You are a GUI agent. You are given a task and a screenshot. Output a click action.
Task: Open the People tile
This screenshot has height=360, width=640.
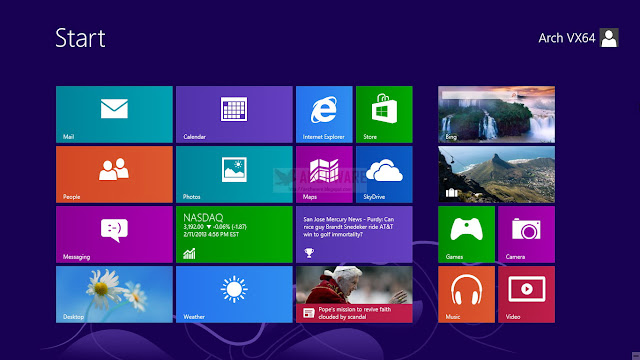114,174
